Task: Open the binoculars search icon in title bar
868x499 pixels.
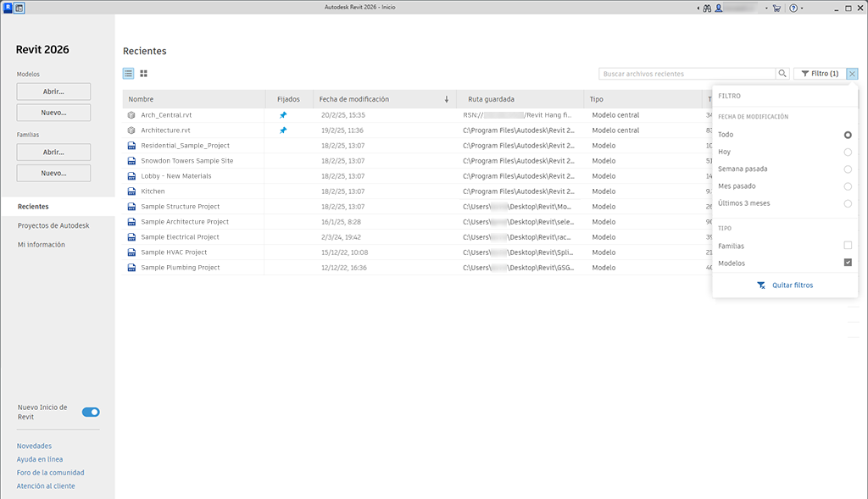Action: coord(707,8)
